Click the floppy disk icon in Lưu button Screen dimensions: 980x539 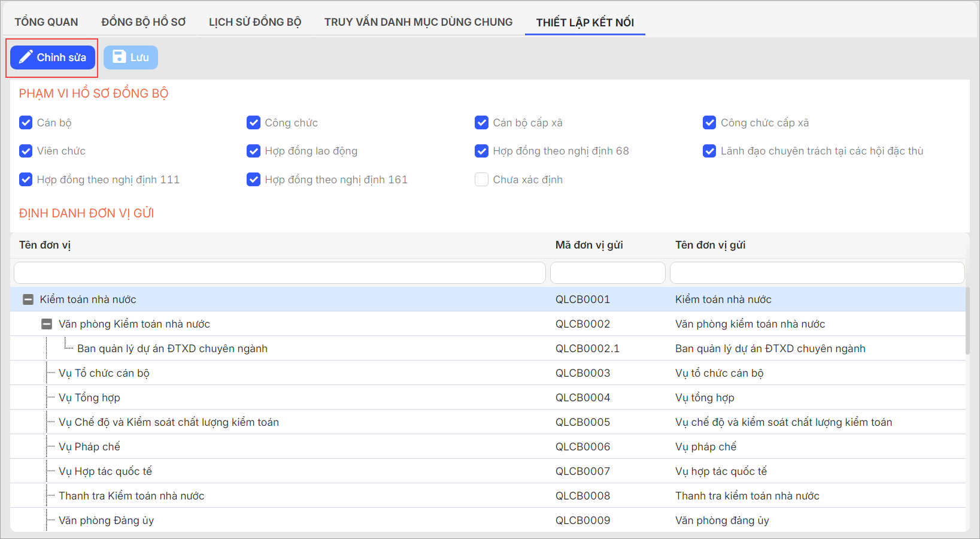(x=120, y=57)
